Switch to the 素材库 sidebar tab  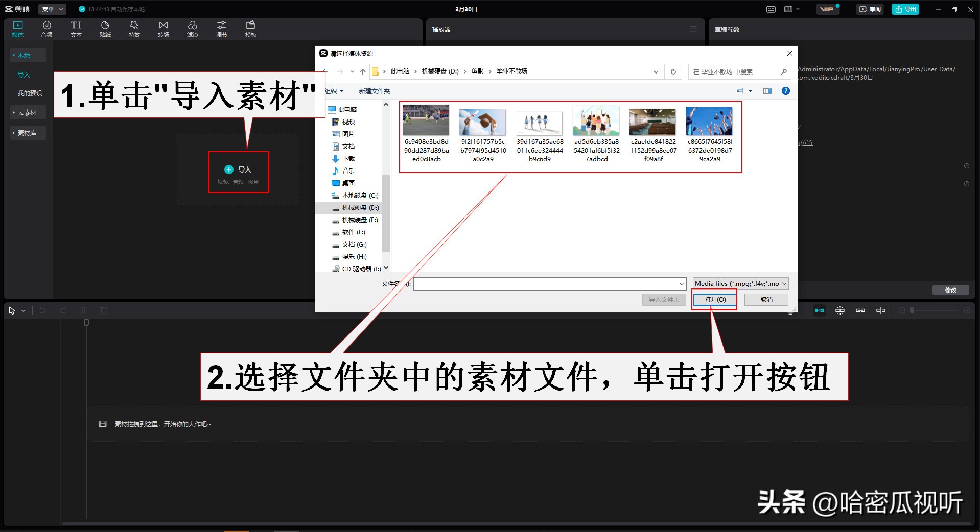28,132
